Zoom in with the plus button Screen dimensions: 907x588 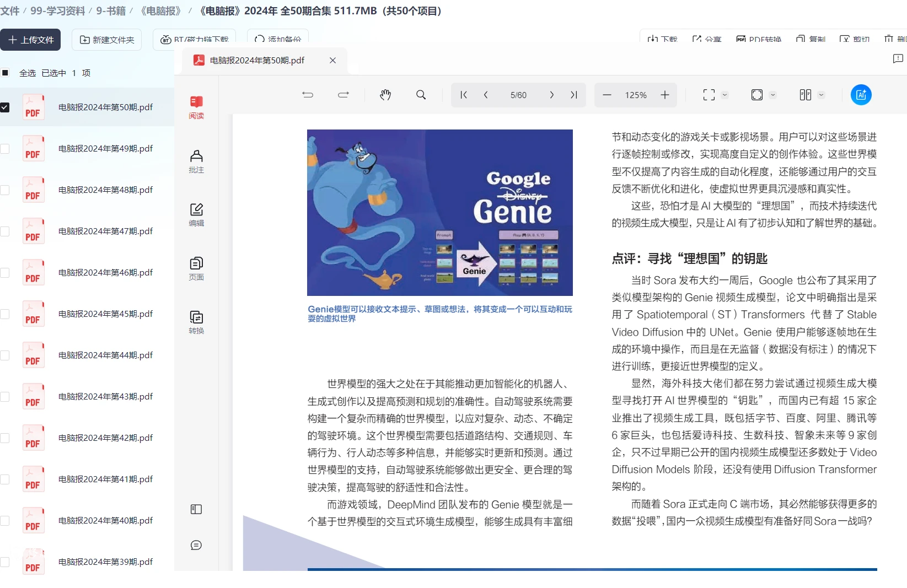click(x=665, y=95)
